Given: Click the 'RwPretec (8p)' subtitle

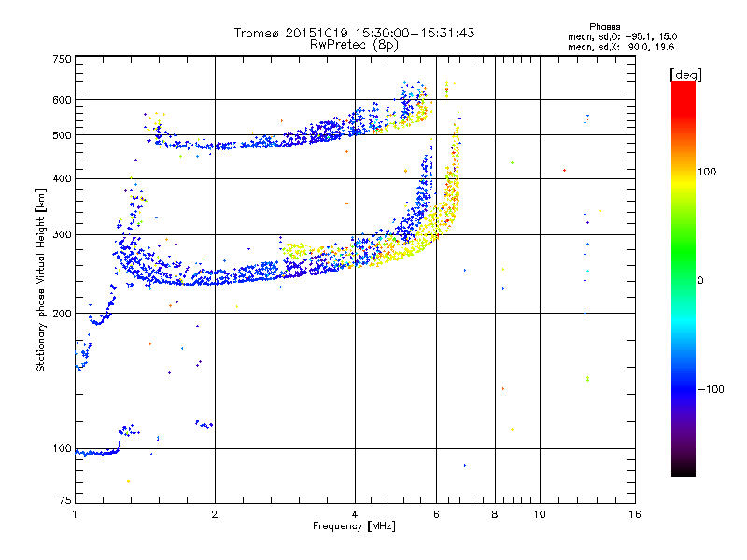Looking at the screenshot, I should tap(354, 45).
